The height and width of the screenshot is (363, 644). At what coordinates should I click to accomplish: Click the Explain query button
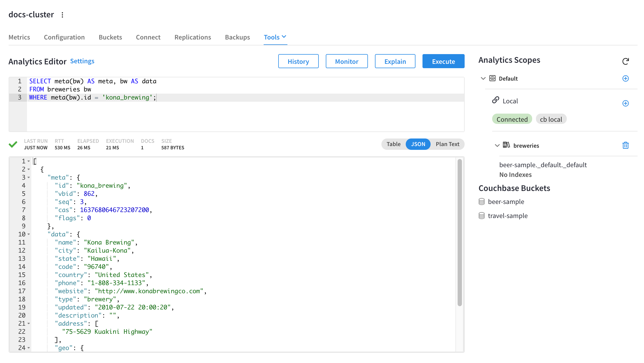[x=395, y=61]
